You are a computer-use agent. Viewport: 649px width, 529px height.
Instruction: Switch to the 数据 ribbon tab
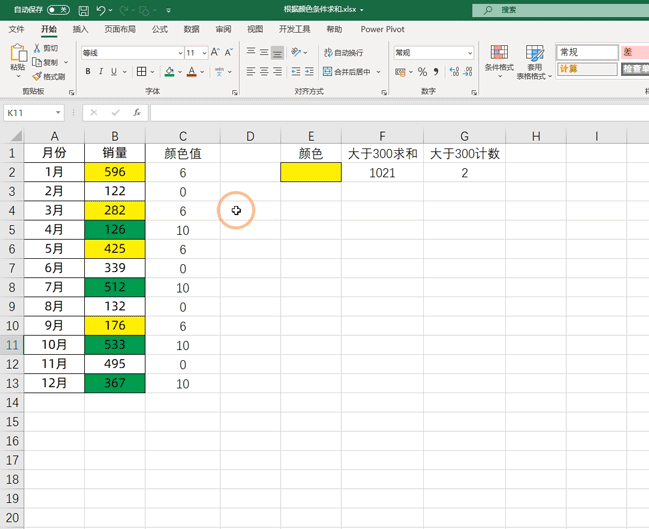(192, 29)
